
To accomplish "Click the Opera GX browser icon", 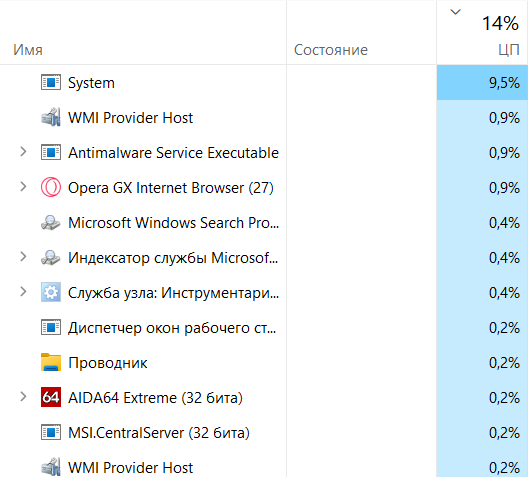I will [51, 188].
